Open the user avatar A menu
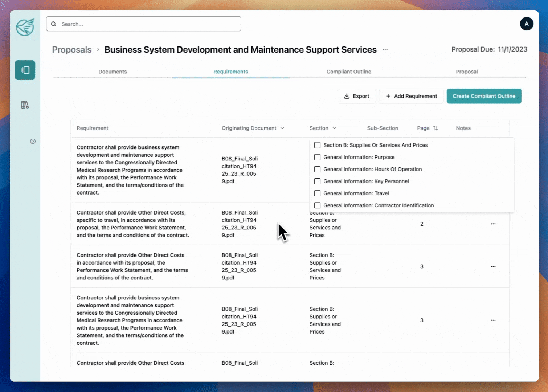The image size is (548, 392). [526, 24]
